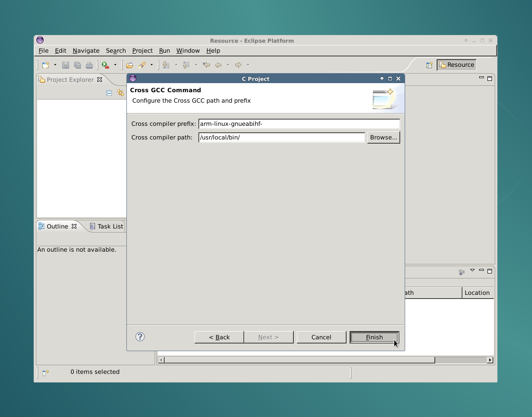Click the help question mark icon
532x417 pixels.
point(140,337)
